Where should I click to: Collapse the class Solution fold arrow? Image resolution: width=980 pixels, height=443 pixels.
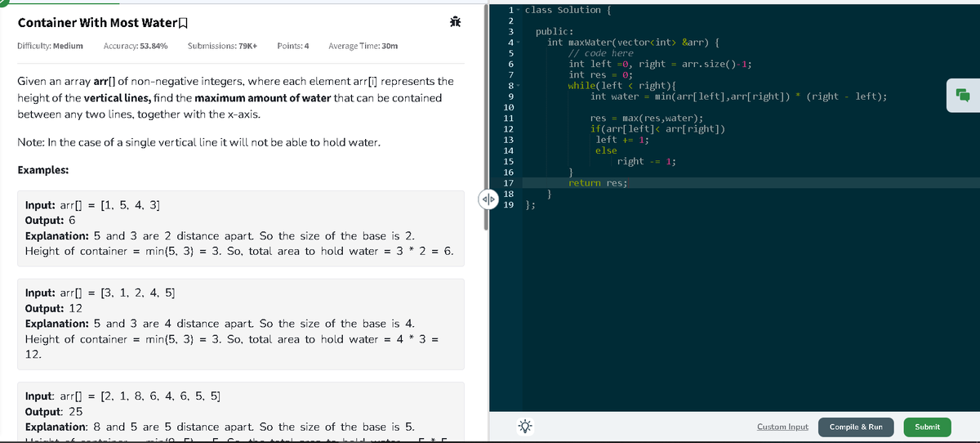[518, 10]
